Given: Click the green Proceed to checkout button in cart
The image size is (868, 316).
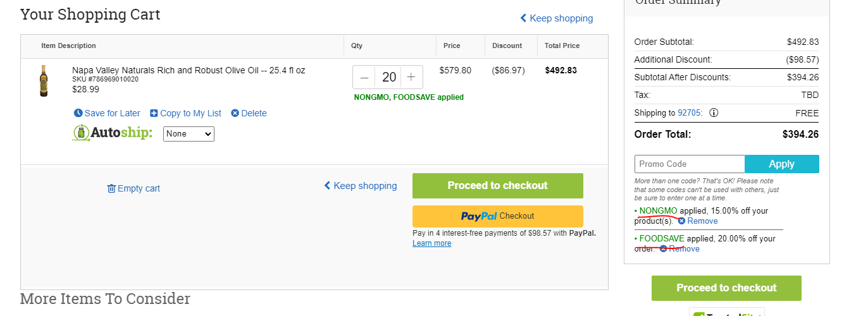Looking at the screenshot, I should pos(498,186).
